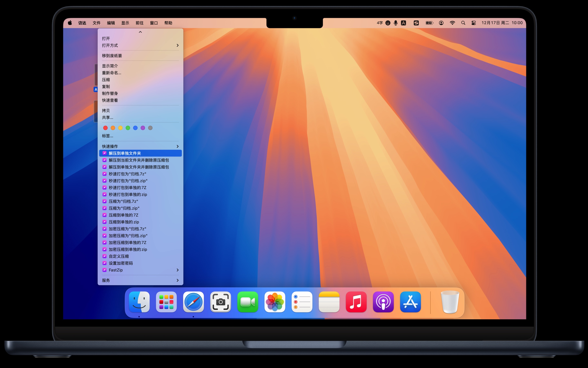This screenshot has width=588, height=368.
Task: Open the 显示 menu
Action: point(125,23)
